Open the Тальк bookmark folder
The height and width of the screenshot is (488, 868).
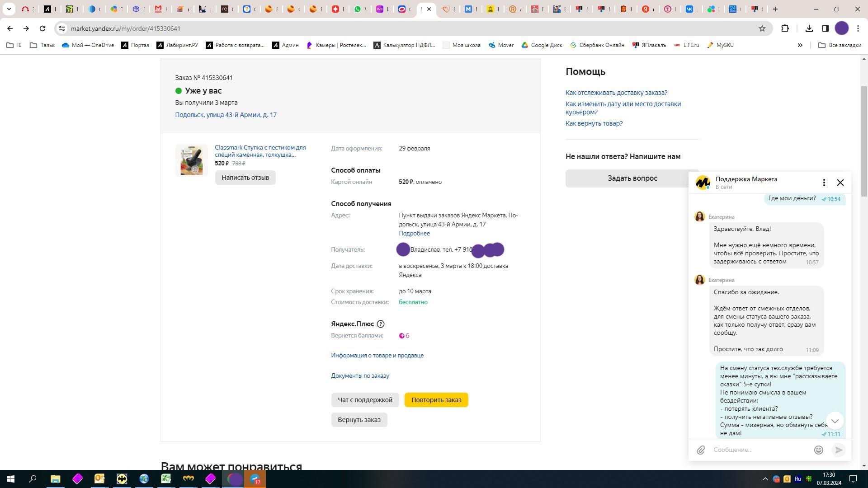pos(42,45)
